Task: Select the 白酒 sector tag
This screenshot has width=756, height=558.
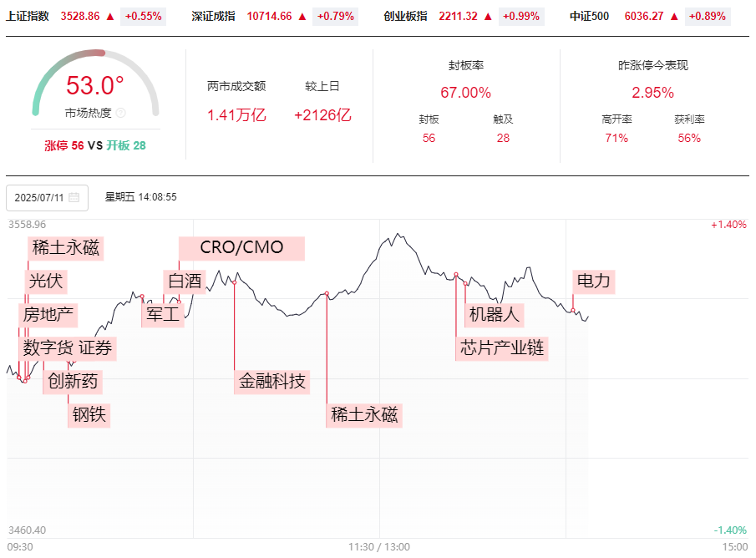Action: coord(185,282)
